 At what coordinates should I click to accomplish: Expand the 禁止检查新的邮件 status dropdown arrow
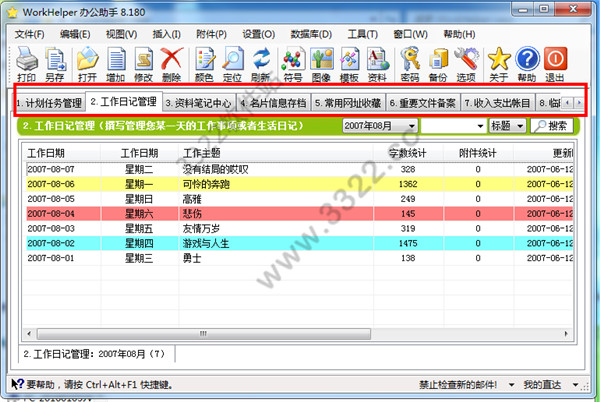[511, 385]
